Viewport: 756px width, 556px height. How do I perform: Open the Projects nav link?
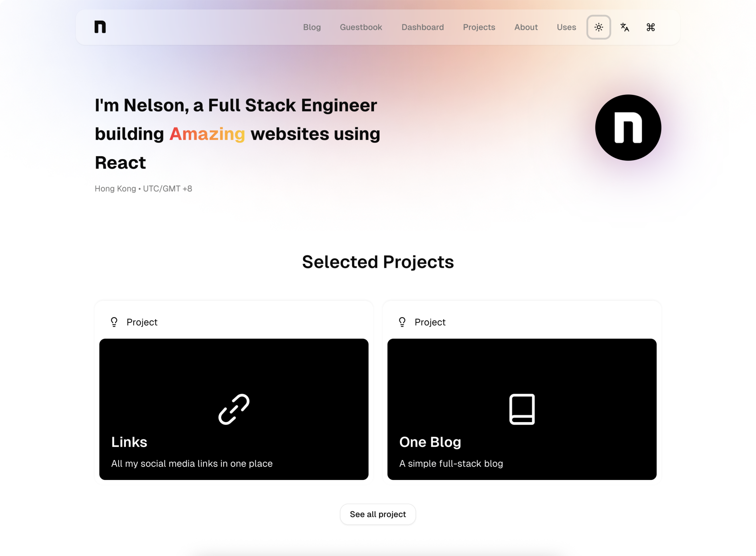[479, 27]
